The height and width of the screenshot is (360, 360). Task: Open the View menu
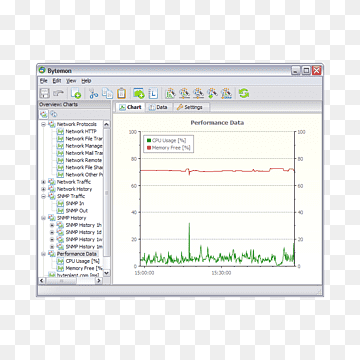pyautogui.click(x=71, y=81)
